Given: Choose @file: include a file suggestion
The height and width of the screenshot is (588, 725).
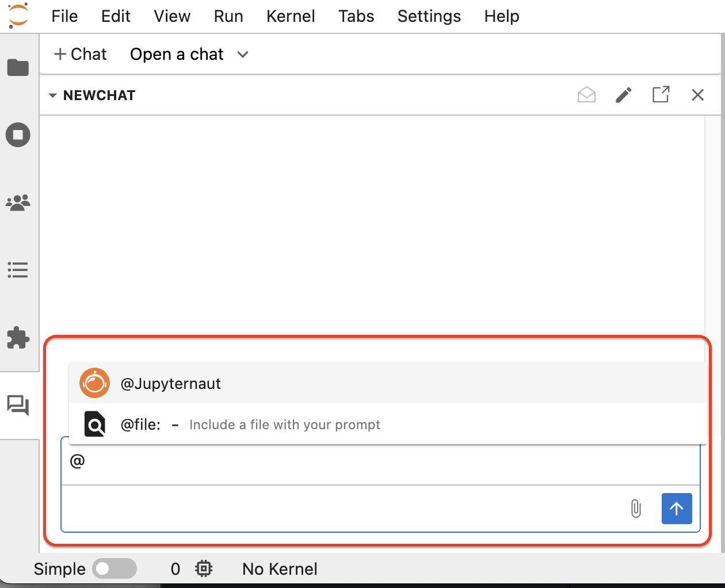Looking at the screenshot, I should [388, 425].
